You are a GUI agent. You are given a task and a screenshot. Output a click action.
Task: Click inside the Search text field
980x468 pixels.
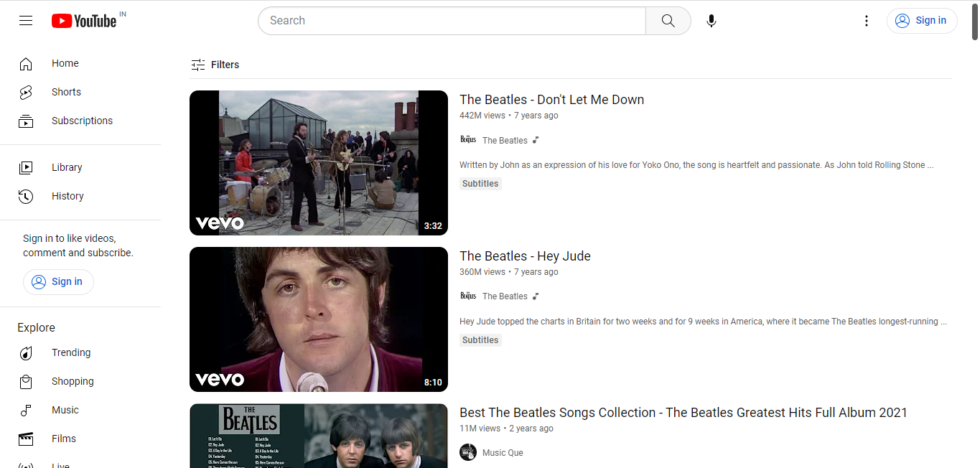coord(452,21)
